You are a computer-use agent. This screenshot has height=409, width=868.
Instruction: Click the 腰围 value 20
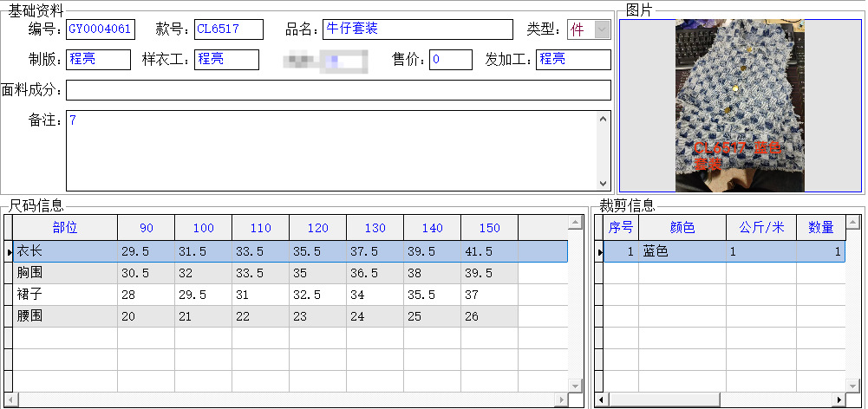pos(147,316)
